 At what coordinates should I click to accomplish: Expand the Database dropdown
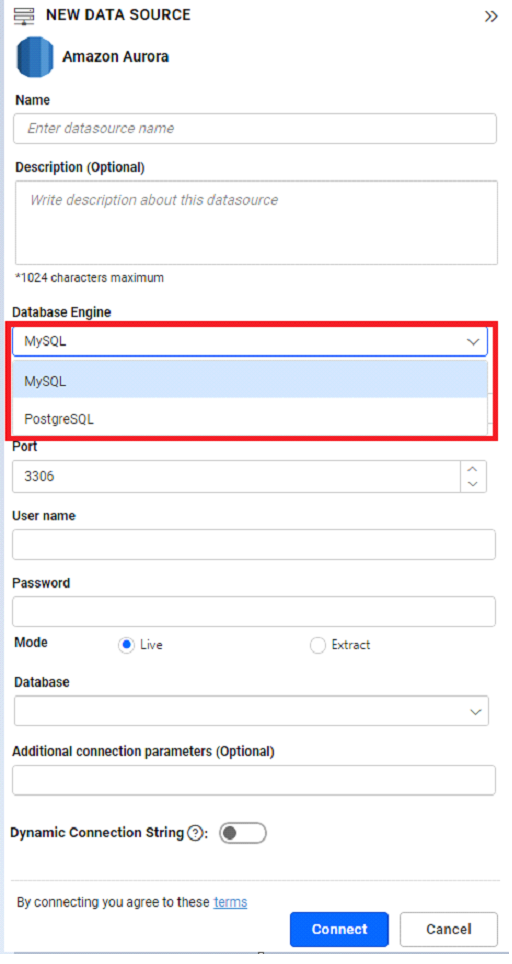[251, 711]
